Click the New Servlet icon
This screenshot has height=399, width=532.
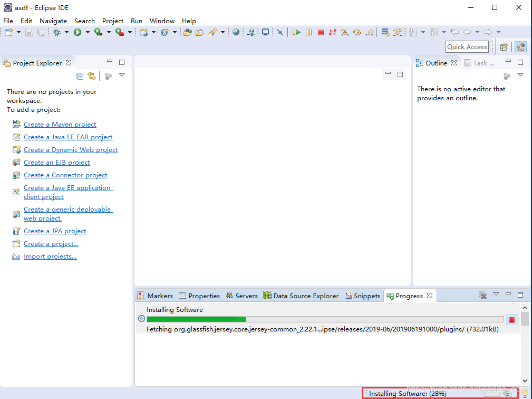tap(165, 32)
